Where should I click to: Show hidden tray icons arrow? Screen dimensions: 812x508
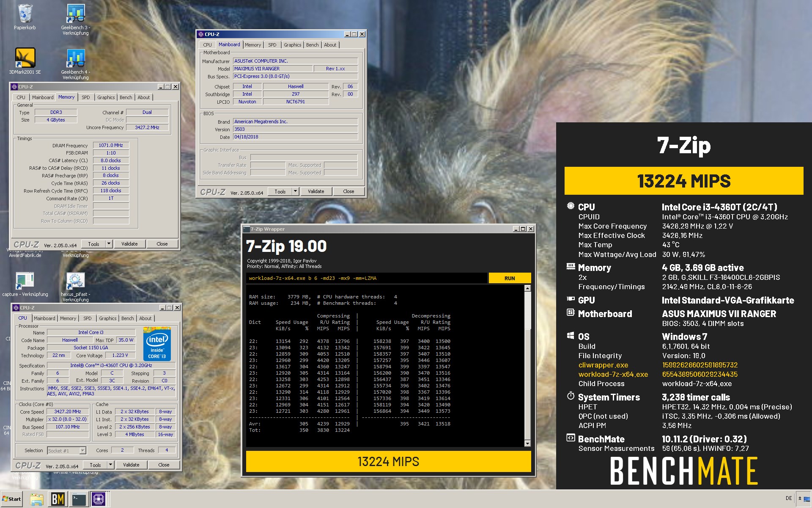[800, 499]
